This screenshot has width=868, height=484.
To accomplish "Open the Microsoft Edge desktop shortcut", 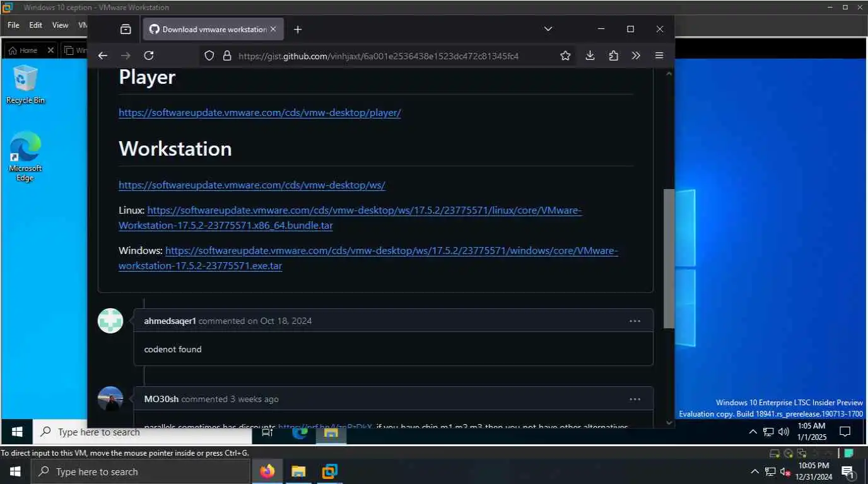I will [25, 157].
